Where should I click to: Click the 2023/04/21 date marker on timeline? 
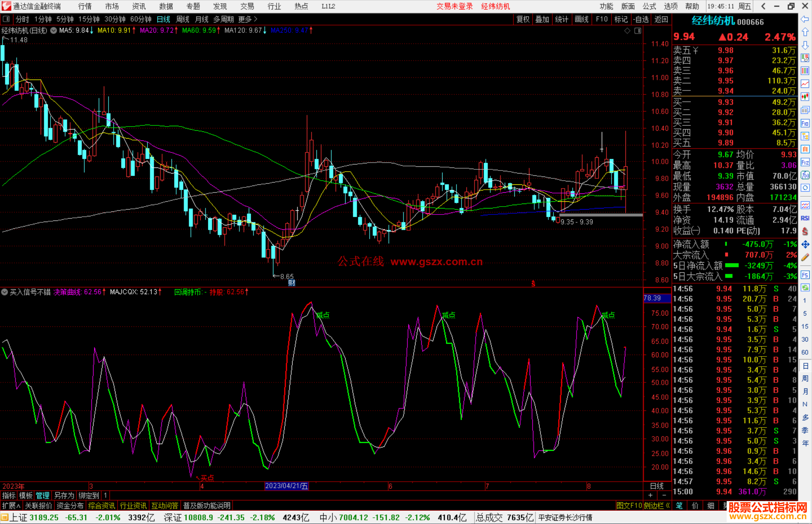tap(286, 486)
